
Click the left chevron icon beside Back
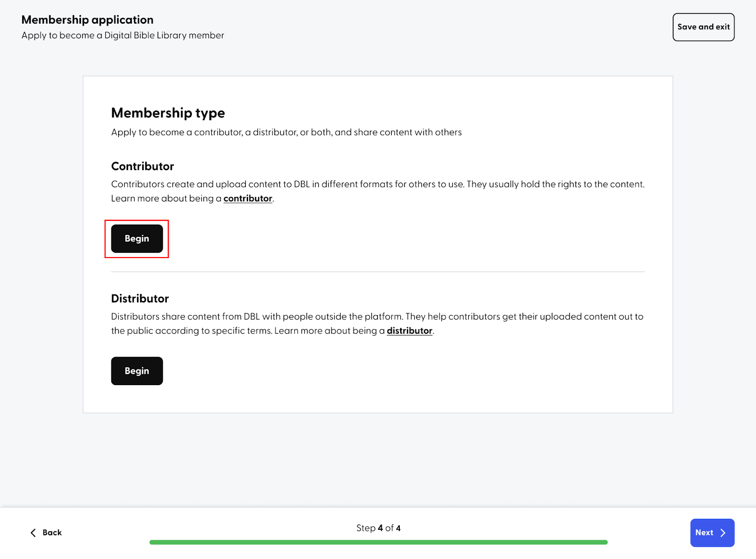33,533
